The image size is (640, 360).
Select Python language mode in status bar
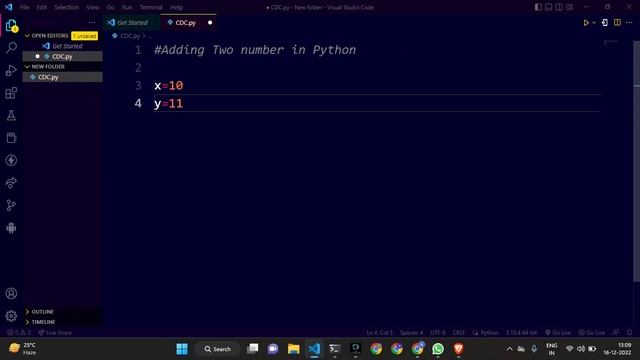(489, 333)
